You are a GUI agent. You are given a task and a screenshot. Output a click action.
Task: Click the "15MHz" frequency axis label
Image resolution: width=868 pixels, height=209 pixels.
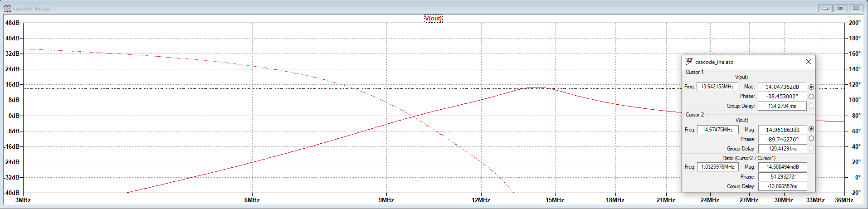click(555, 200)
